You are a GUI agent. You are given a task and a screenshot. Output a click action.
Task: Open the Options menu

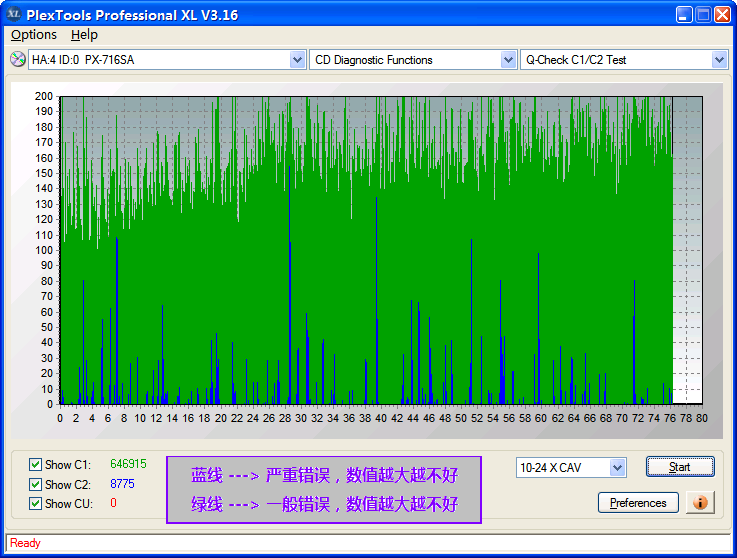[34, 34]
